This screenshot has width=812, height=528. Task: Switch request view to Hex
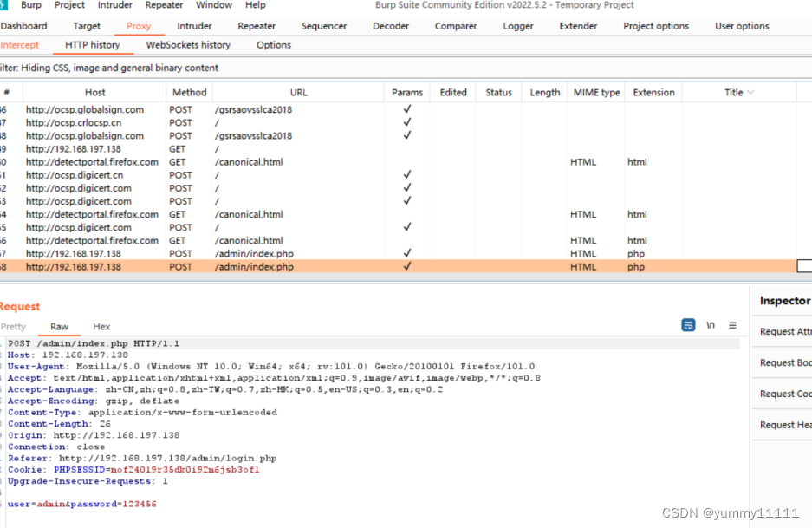[101, 327]
